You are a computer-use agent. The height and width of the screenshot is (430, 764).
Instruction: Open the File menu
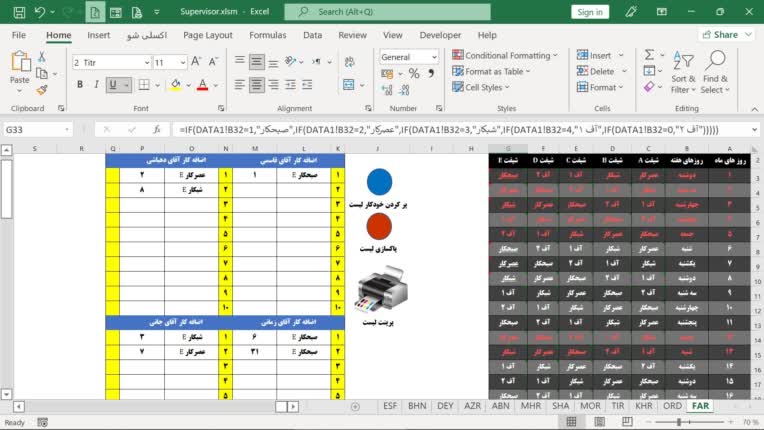pyautogui.click(x=19, y=35)
